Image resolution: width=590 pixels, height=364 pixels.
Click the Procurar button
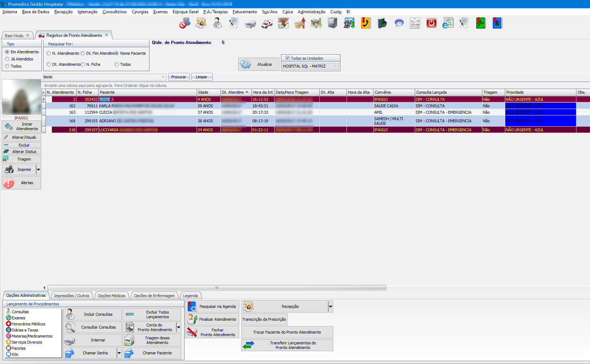click(178, 77)
